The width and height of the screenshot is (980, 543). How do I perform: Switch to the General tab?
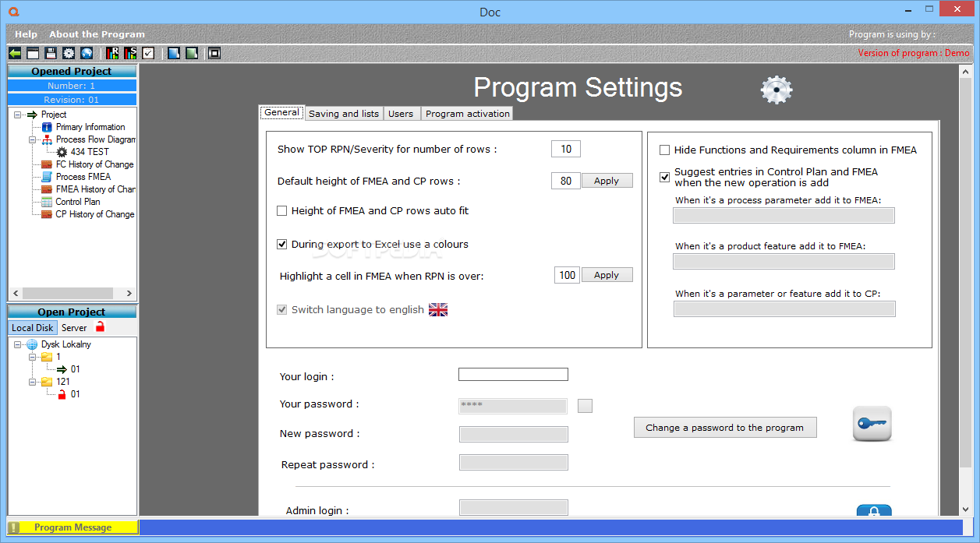(x=281, y=112)
